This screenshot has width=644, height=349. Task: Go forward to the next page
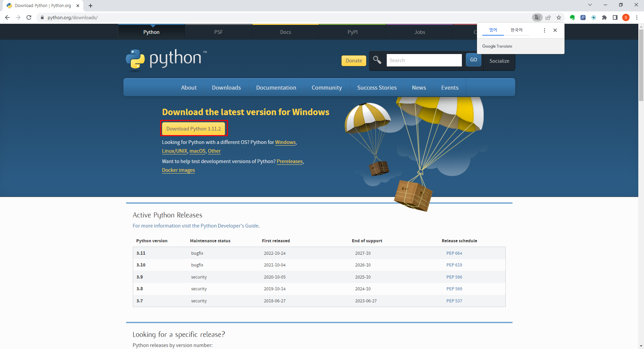point(18,17)
